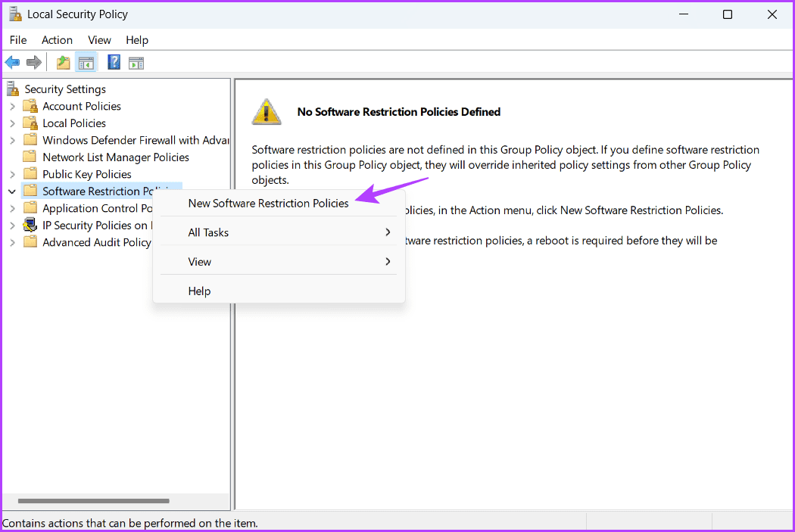This screenshot has height=532, width=795.
Task: Expand the Application Control Policies node
Action: (x=12, y=208)
